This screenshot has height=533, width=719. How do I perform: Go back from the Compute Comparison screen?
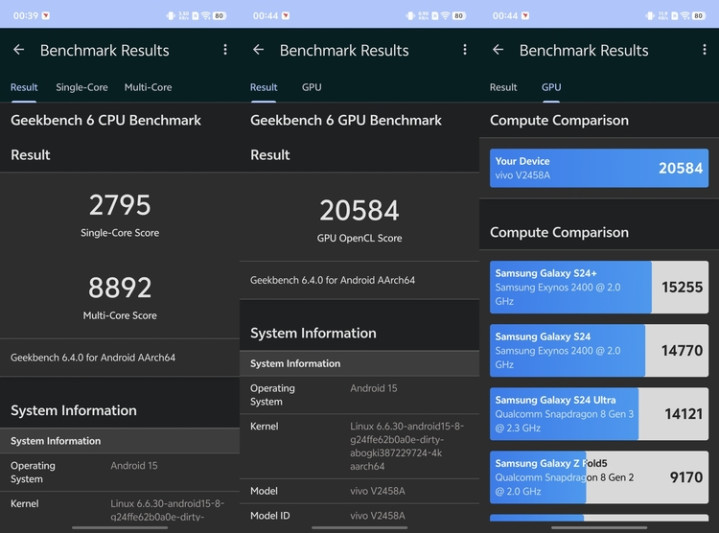[x=498, y=50]
